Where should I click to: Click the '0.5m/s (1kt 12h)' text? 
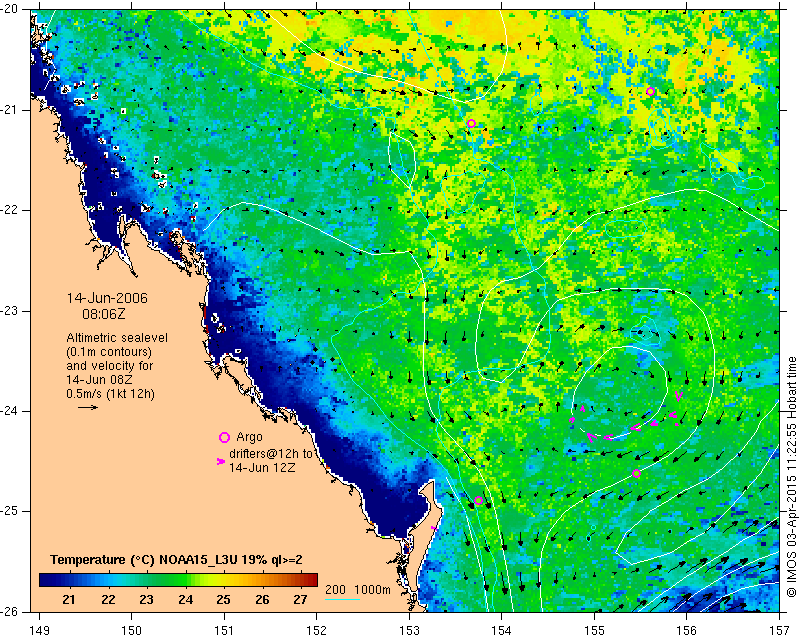coord(110,394)
